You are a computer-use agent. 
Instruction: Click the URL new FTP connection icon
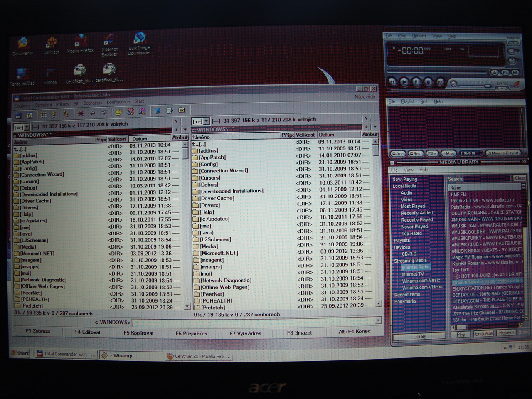(142, 111)
